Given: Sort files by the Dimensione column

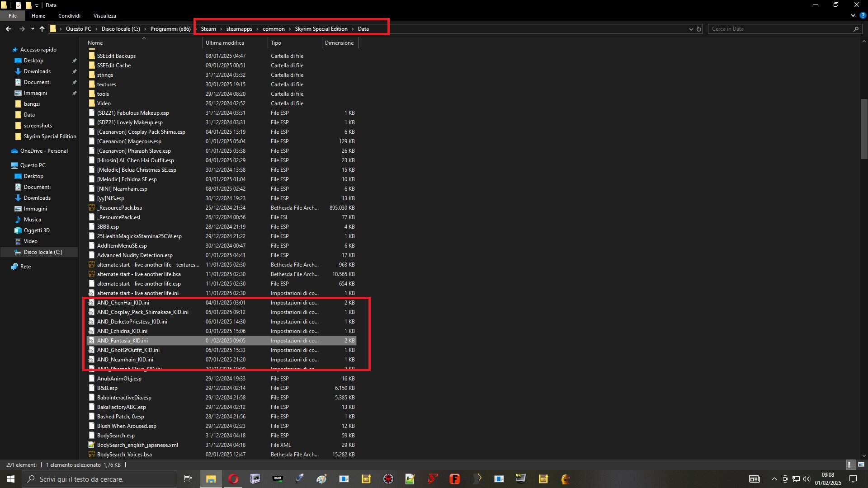Looking at the screenshot, I should [x=340, y=43].
